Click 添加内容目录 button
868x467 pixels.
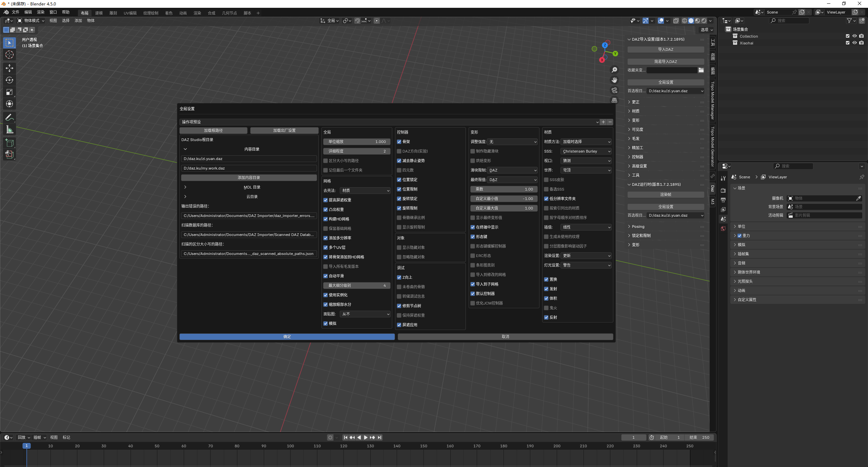pos(249,178)
